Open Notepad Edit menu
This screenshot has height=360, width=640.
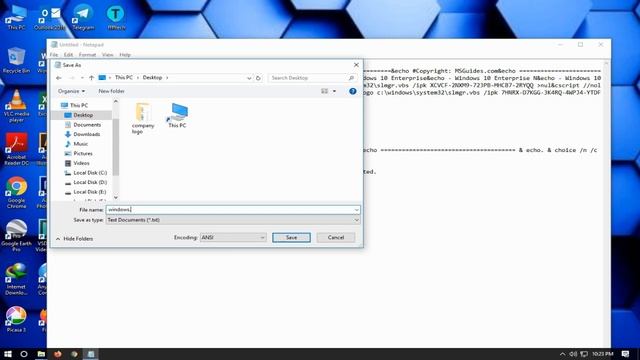[x=68, y=55]
